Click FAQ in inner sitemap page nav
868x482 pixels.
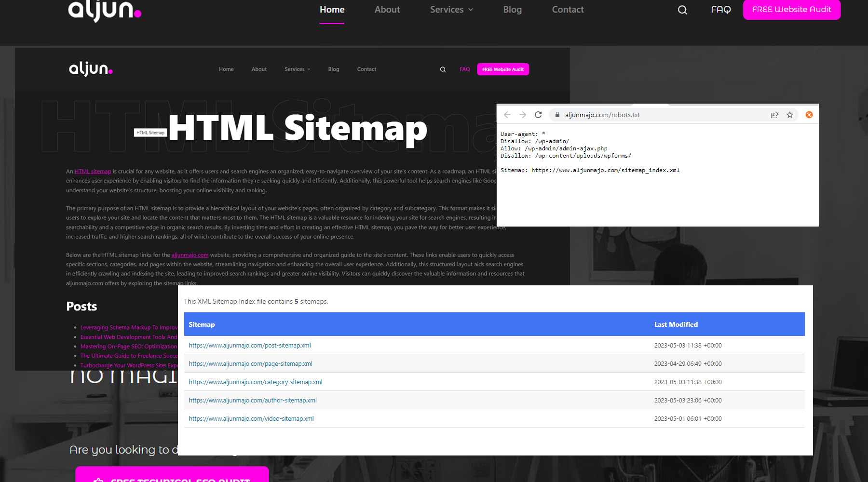[x=465, y=69]
